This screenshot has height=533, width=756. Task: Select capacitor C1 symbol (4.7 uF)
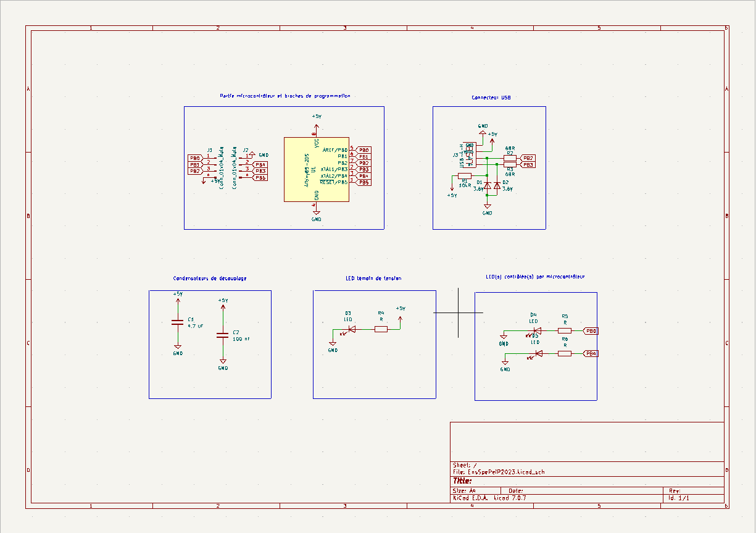pos(177,322)
